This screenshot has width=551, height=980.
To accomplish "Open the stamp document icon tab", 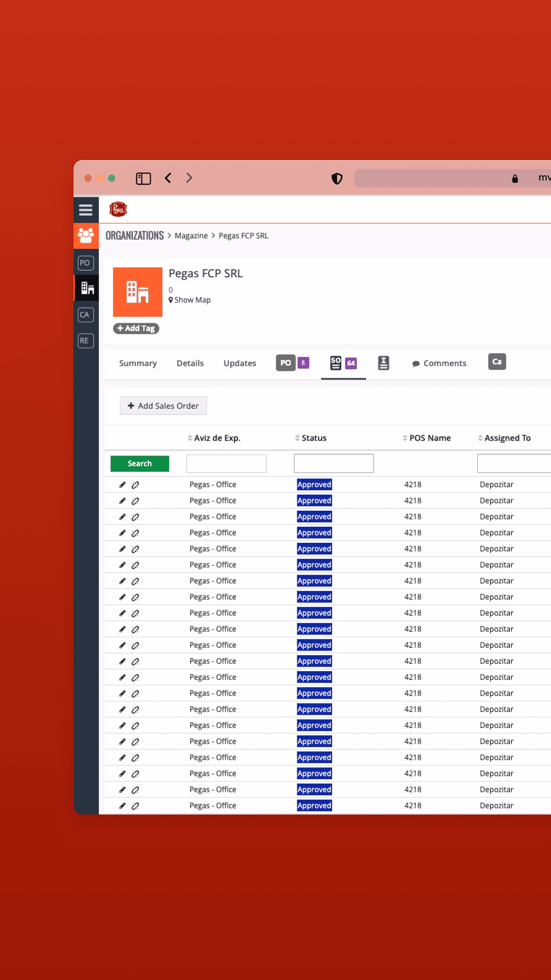I will 384,363.
